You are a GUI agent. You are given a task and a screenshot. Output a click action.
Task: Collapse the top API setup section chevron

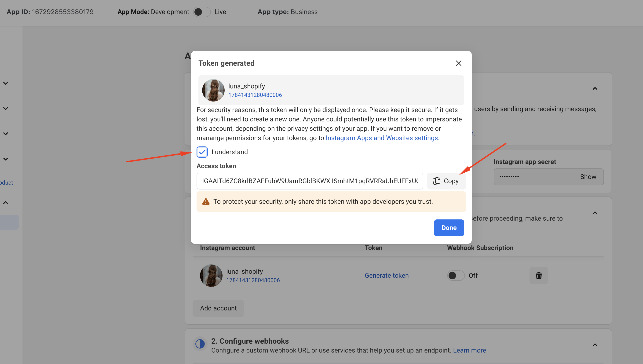coord(595,89)
